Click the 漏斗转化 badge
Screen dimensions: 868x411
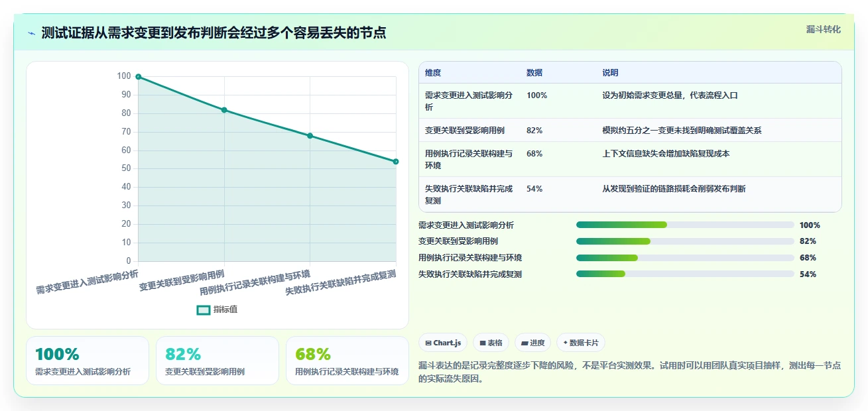[824, 29]
